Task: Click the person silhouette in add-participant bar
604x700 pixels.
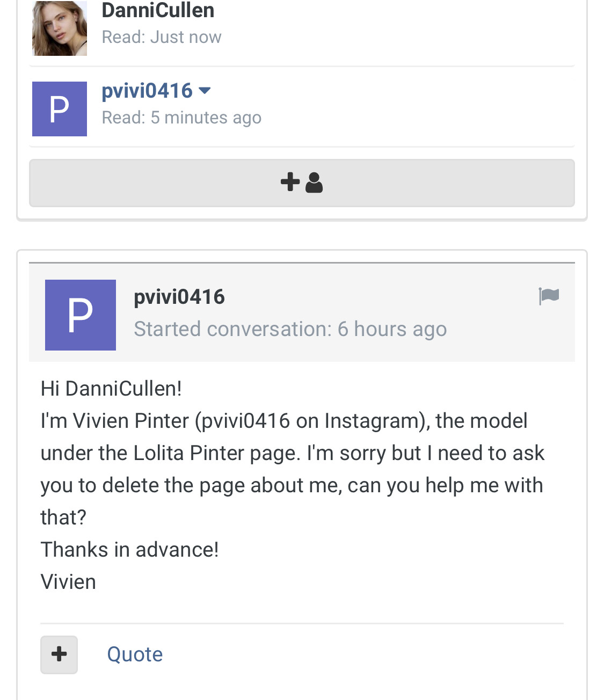Action: point(314,183)
